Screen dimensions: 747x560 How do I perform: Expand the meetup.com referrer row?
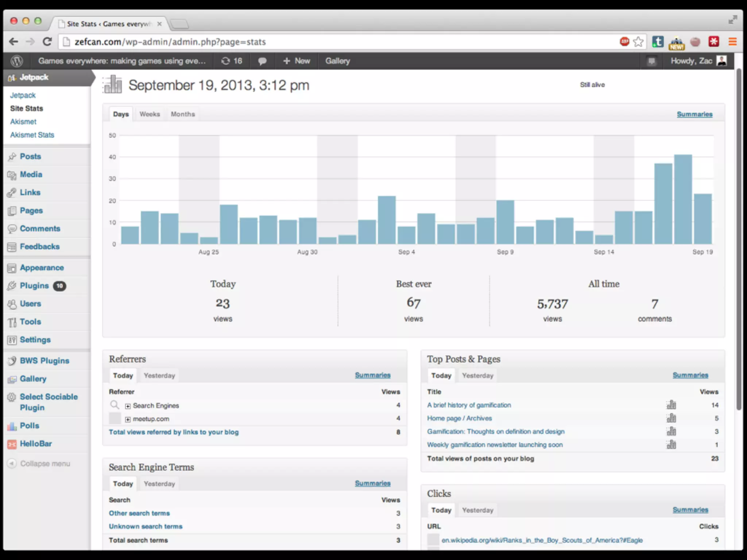(x=128, y=419)
